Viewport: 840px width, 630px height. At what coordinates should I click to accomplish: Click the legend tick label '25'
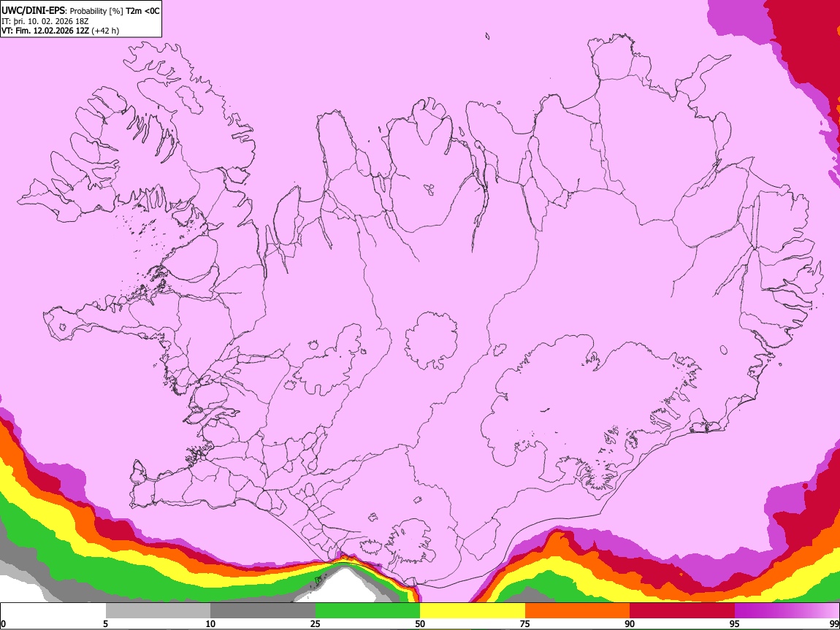(316, 623)
